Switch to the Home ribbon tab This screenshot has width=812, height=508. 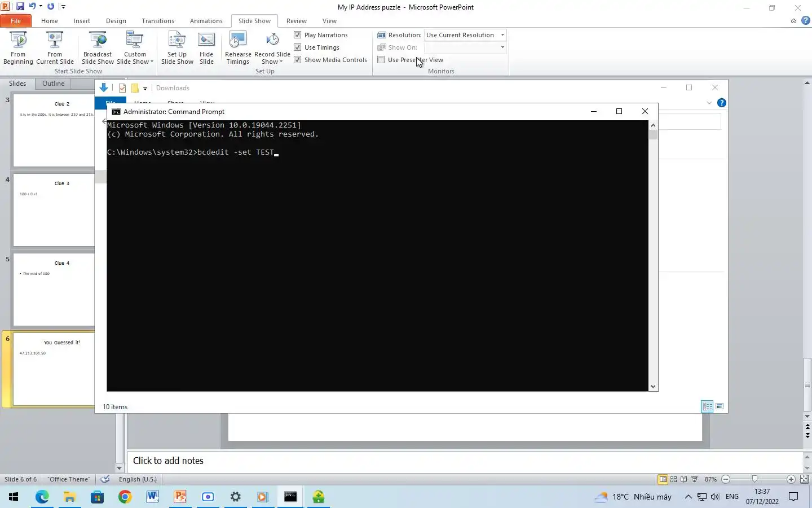(x=50, y=21)
